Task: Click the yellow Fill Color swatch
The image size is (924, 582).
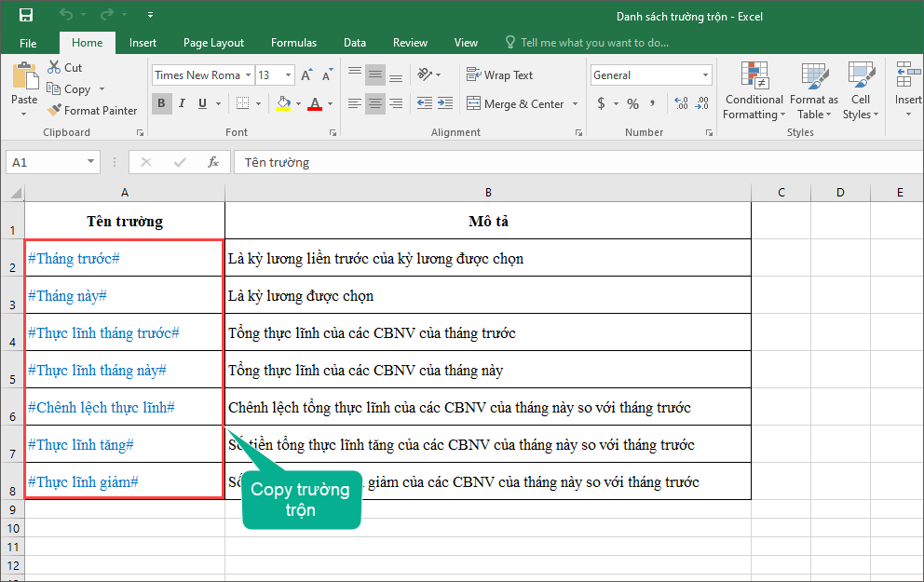Action: coord(283,103)
